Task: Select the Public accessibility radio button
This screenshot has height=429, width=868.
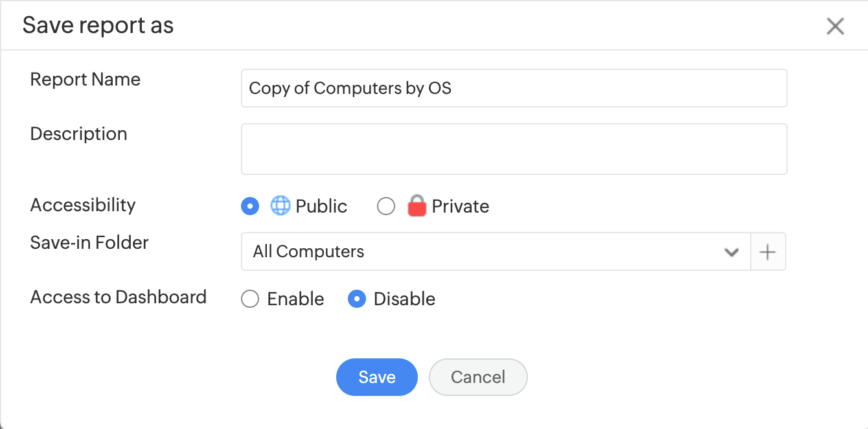Action: point(250,206)
